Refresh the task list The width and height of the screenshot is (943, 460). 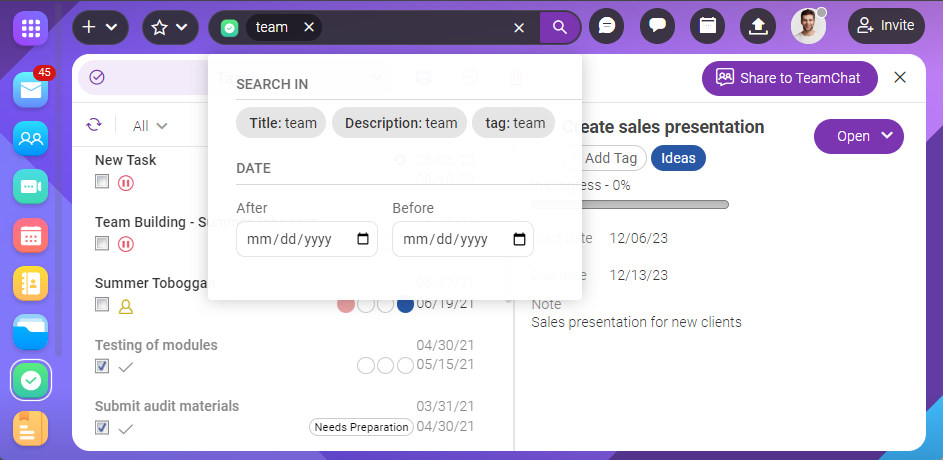point(94,125)
